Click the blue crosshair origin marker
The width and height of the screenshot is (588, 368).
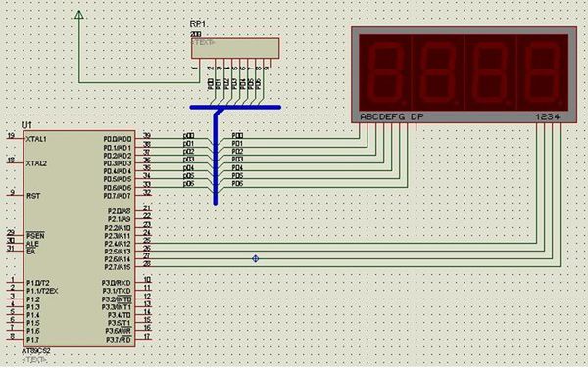pyautogui.click(x=256, y=258)
